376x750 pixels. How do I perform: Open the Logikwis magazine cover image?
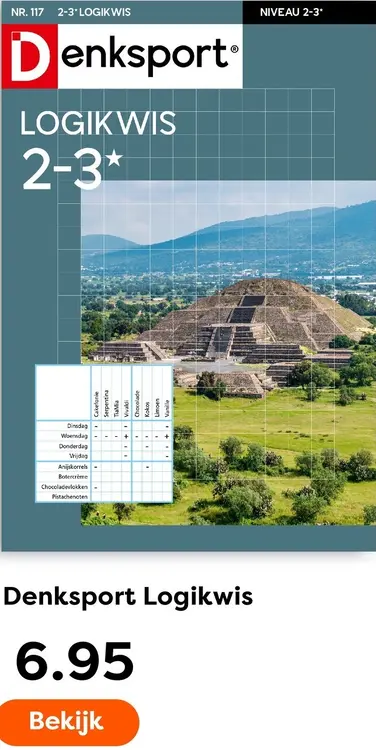point(188,276)
